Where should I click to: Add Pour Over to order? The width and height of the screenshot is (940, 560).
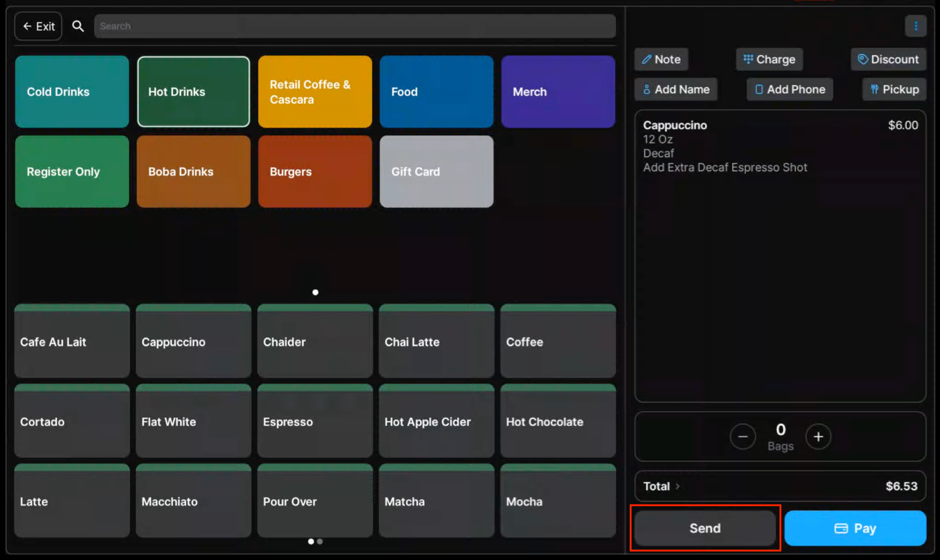315,501
